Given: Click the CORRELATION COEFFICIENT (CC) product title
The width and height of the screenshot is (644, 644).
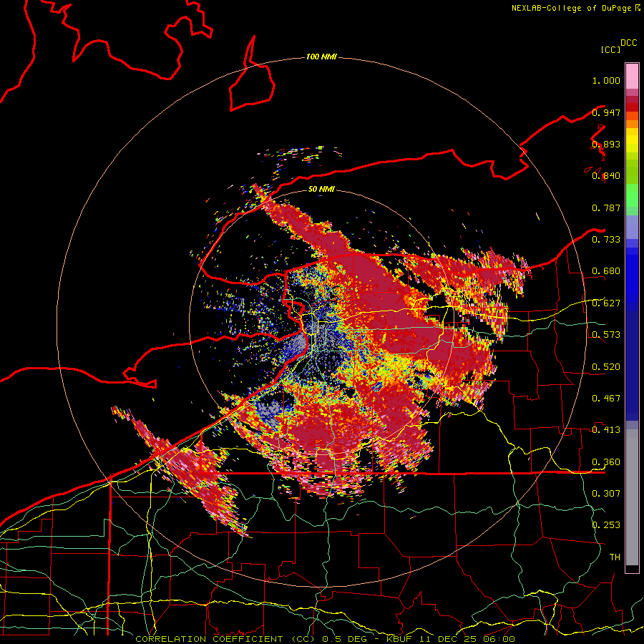Looking at the screenshot, I should coord(225,639).
